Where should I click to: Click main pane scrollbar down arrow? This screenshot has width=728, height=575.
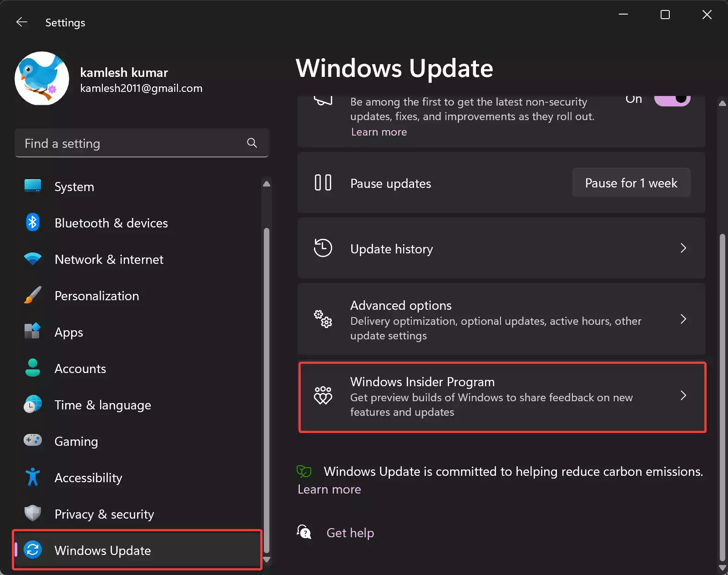click(x=722, y=568)
